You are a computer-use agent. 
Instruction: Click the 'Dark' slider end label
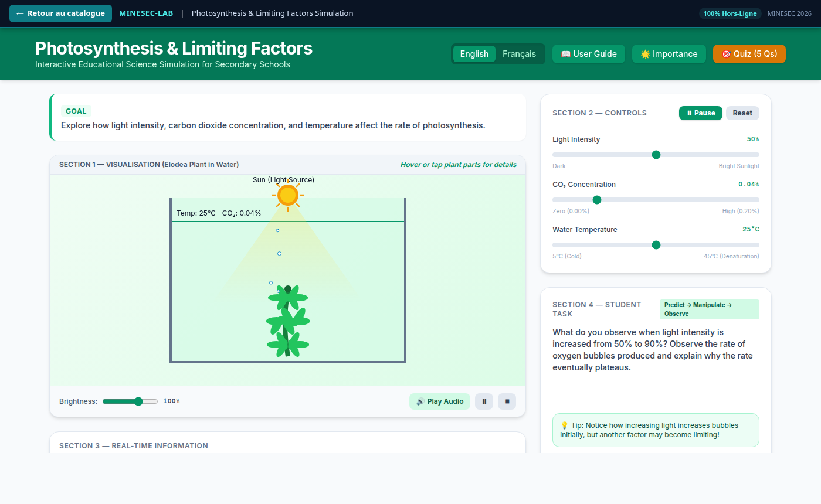(x=559, y=166)
